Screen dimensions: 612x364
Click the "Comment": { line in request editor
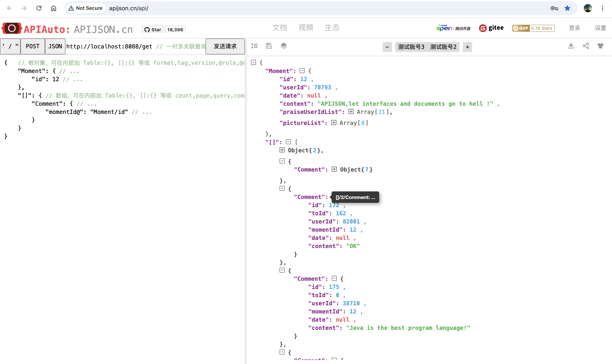coord(52,103)
